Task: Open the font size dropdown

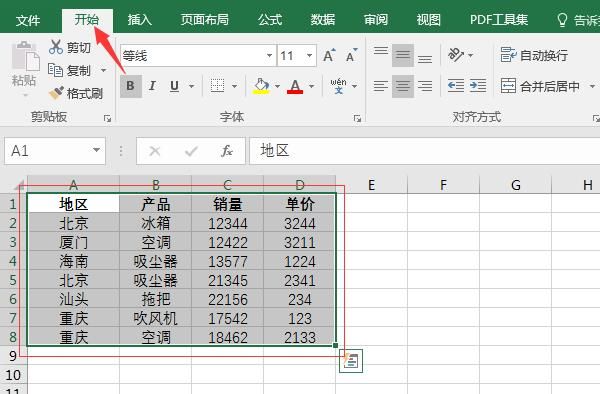Action: pos(309,55)
